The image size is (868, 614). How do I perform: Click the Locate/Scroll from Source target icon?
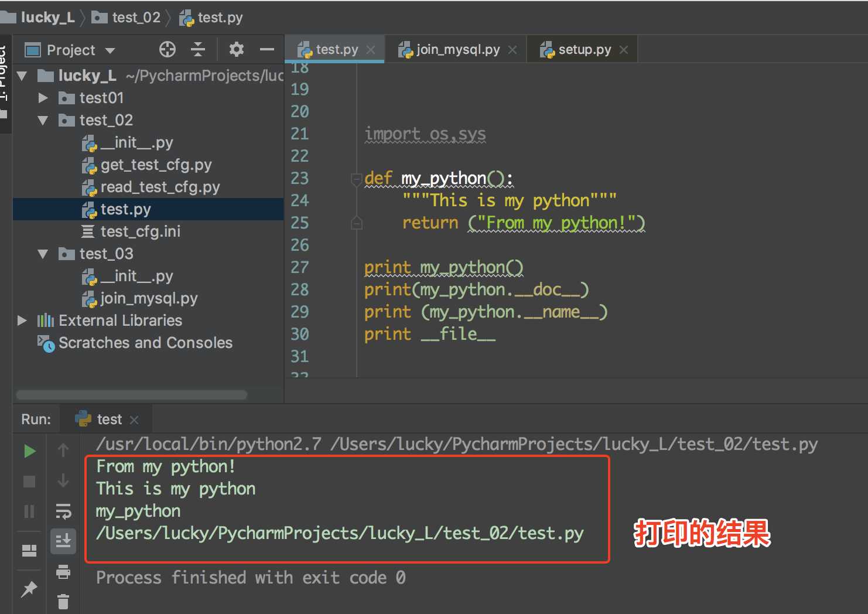(x=168, y=50)
